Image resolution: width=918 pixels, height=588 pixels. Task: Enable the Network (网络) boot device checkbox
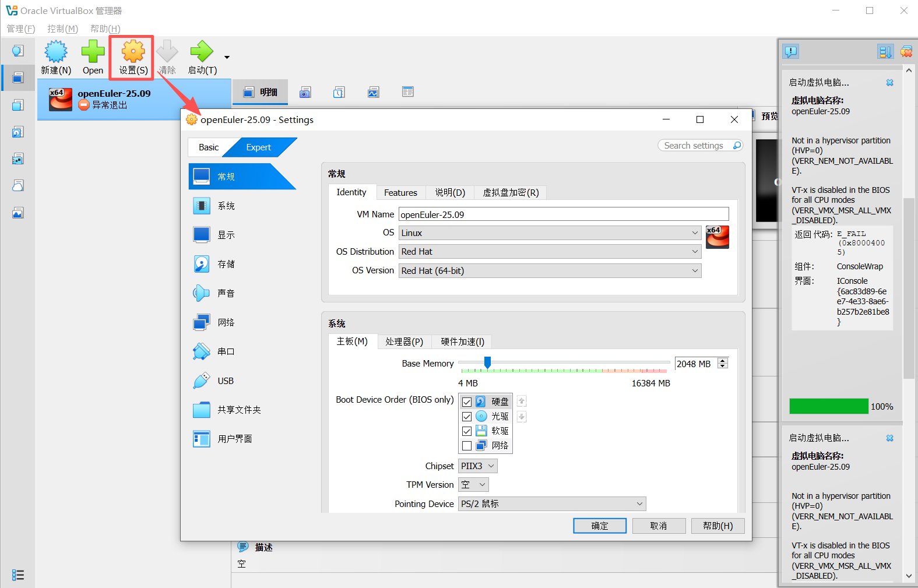pos(467,446)
